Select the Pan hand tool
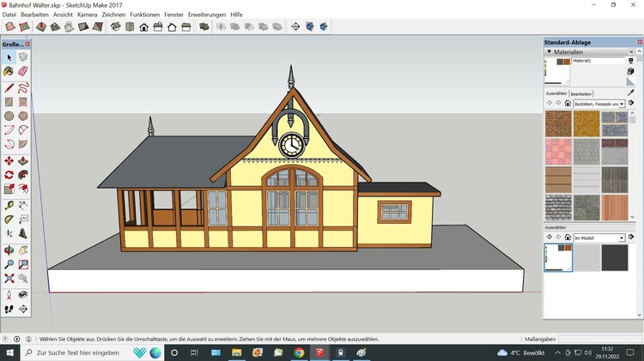The image size is (644, 361). pos(23,250)
